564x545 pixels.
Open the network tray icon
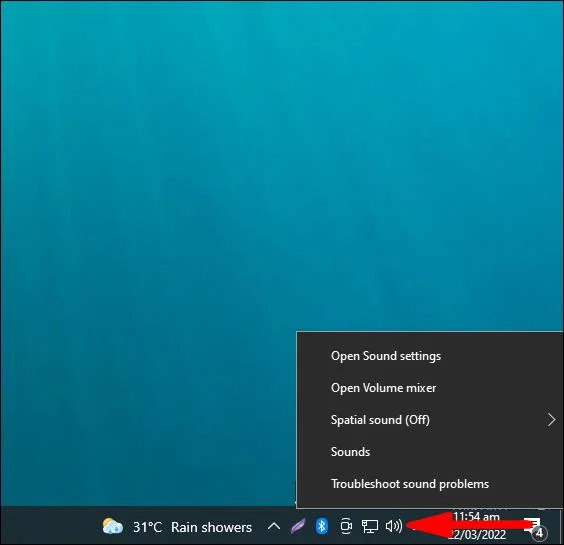click(370, 526)
